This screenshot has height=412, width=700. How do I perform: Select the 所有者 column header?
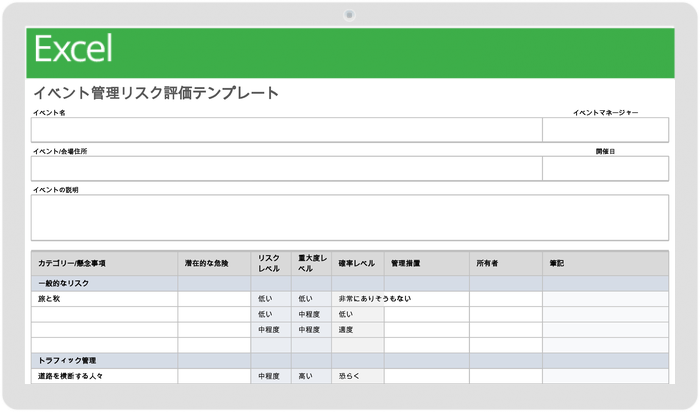click(x=506, y=263)
